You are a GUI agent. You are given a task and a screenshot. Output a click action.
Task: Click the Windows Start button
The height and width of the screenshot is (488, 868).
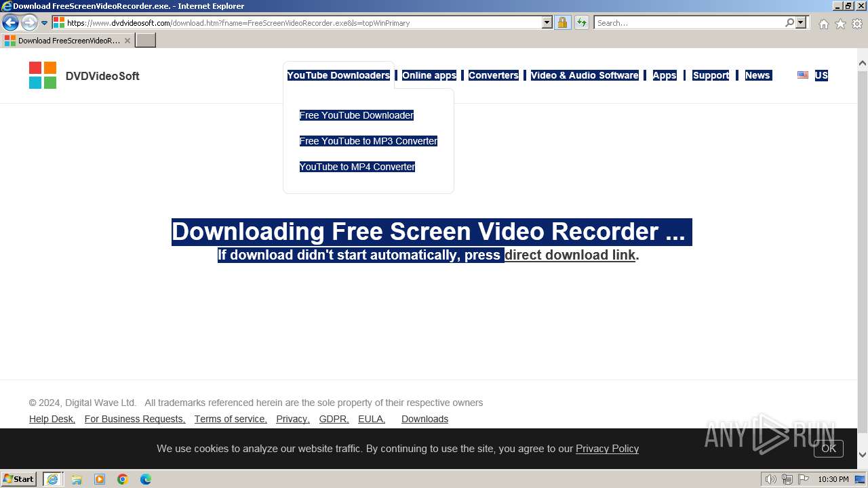click(x=19, y=479)
